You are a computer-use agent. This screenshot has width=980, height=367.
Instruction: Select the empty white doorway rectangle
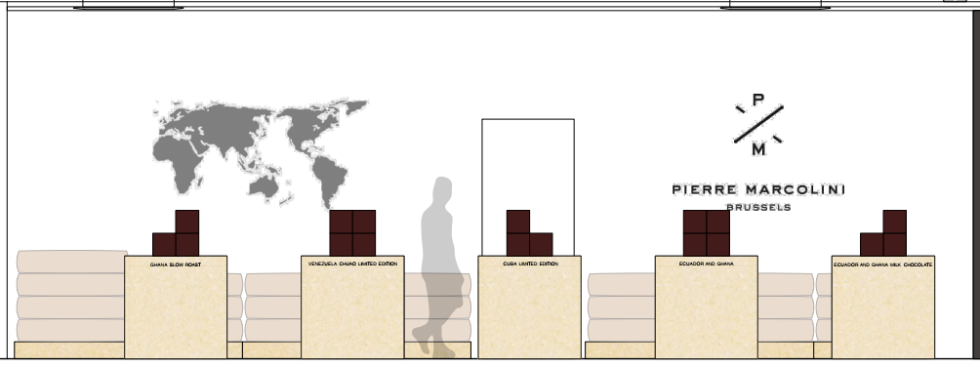[x=528, y=186]
